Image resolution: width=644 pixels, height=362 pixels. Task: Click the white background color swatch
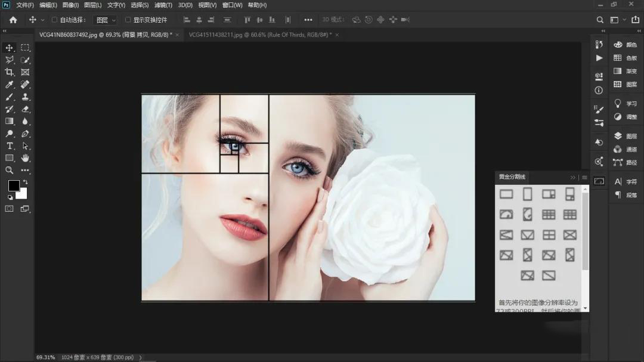point(23,195)
